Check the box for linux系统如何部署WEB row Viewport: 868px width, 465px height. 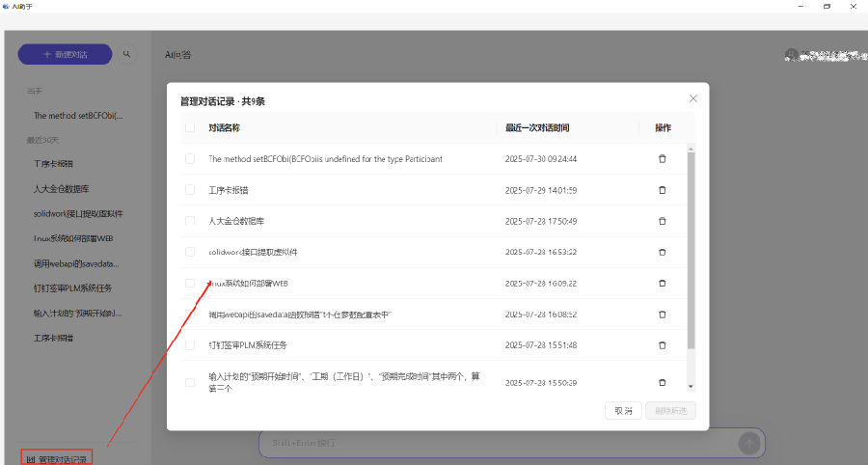coord(190,283)
